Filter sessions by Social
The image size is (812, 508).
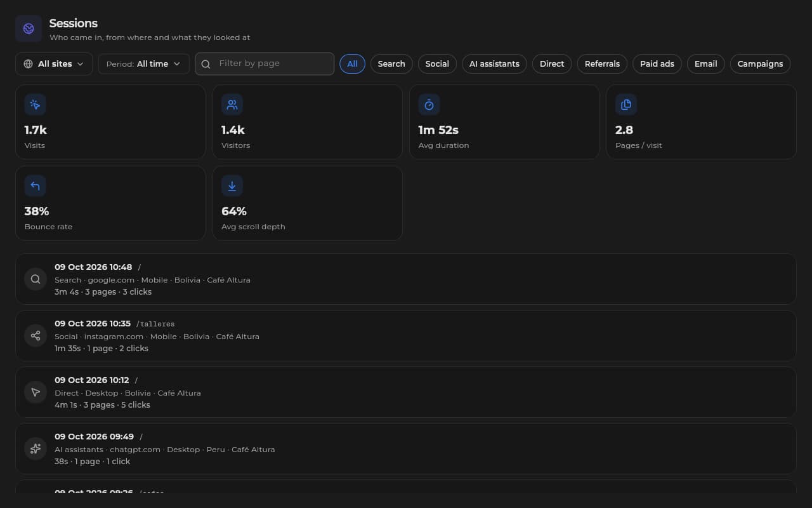437,63
